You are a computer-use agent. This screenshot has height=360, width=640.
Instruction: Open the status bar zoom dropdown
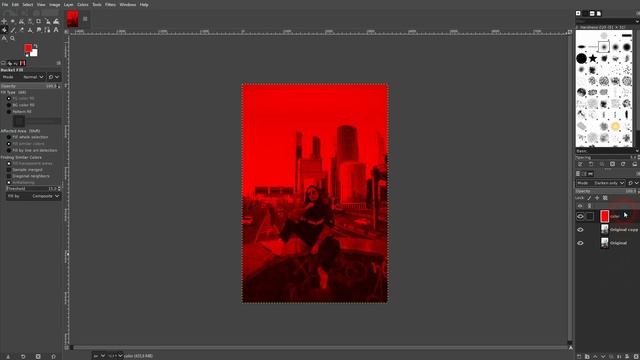coord(115,356)
